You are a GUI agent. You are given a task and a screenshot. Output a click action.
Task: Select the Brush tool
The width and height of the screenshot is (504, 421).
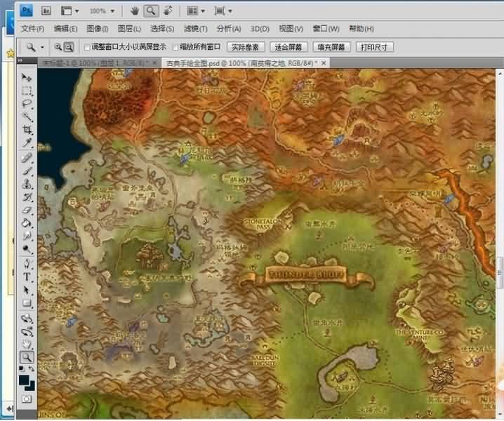pyautogui.click(x=27, y=171)
